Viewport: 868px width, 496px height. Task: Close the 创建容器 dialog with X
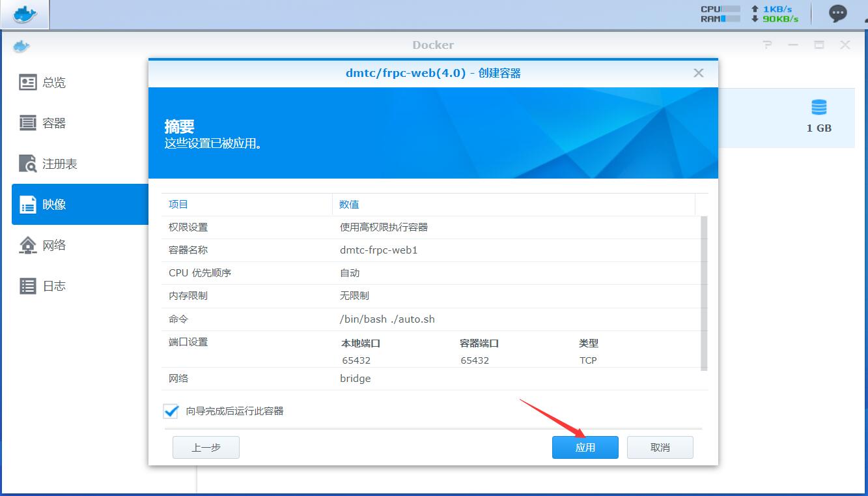[x=699, y=73]
